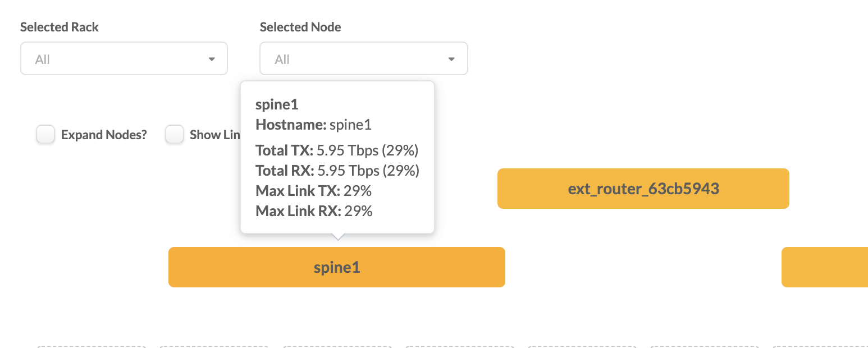The image size is (868, 348).
Task: Click the leftmost dashed rack outline at bottom
Action: pyautogui.click(x=92, y=346)
